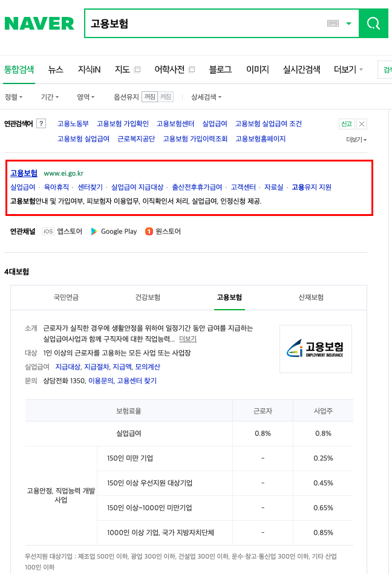
Task: Expand related searches 더보기
Action: [x=356, y=140]
